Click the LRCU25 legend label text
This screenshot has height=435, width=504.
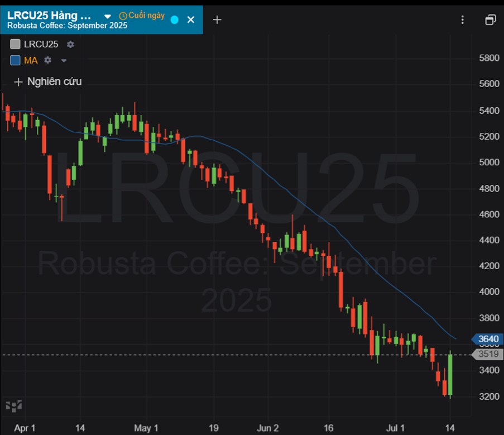click(41, 44)
